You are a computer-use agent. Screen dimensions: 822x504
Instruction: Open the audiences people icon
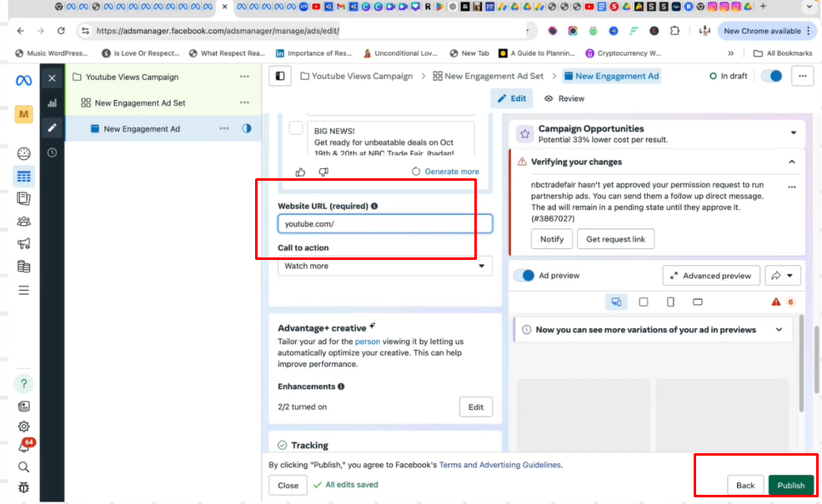click(x=23, y=221)
